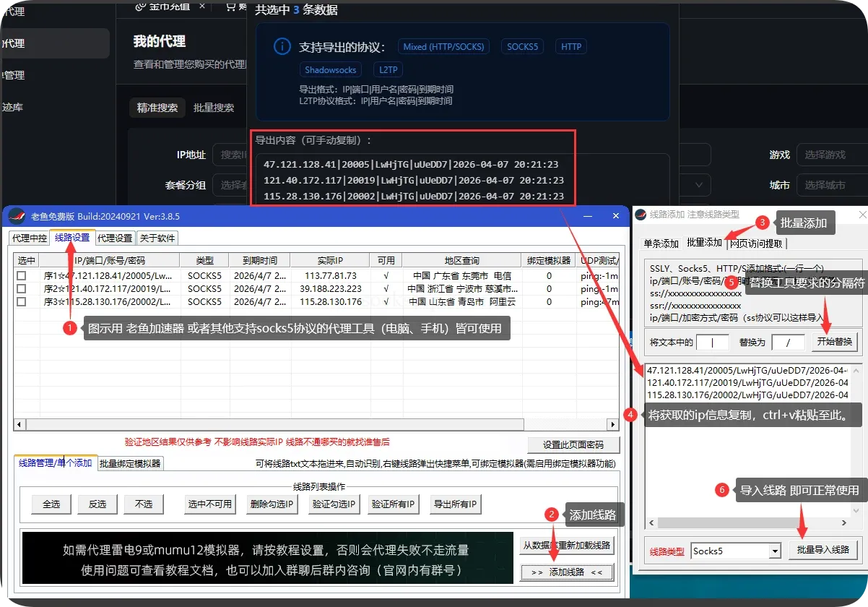
Task: Open the 游戏 选择游戏 dropdown
Action: [833, 155]
